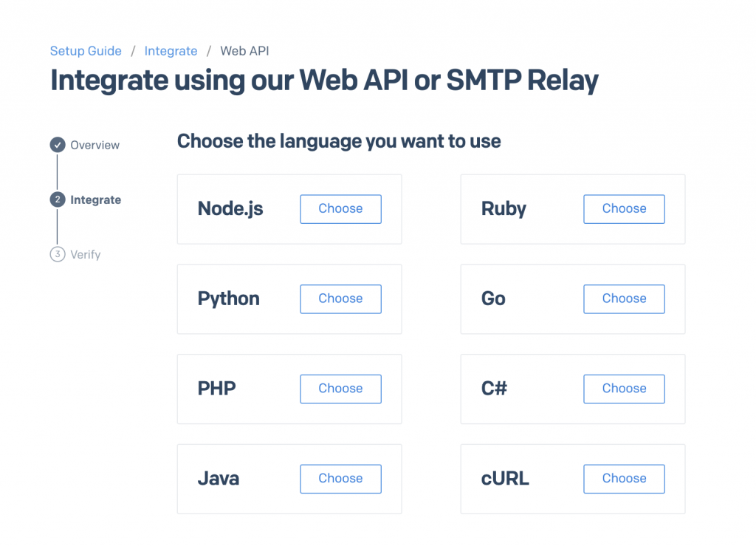Click the Choose button next to Java
756x546 pixels.
(340, 479)
